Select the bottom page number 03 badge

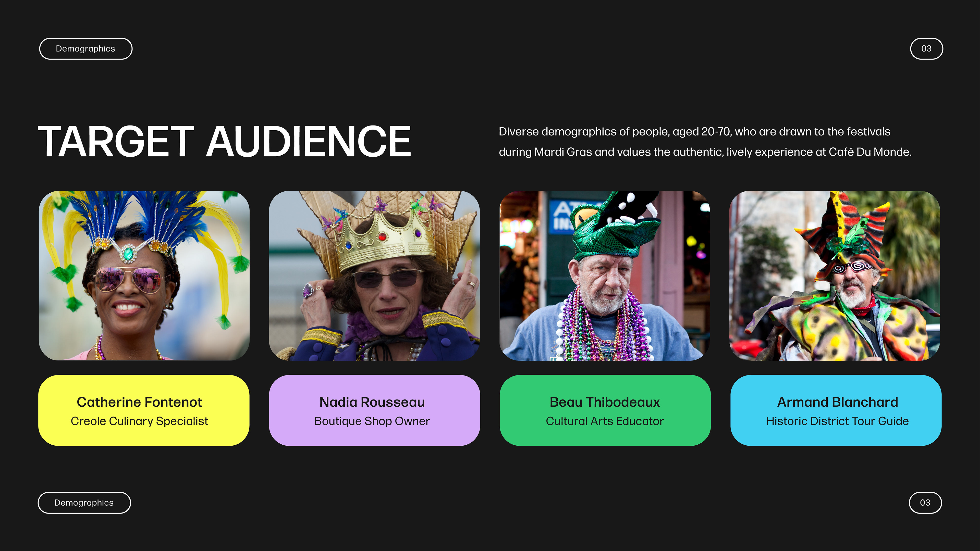tap(925, 503)
